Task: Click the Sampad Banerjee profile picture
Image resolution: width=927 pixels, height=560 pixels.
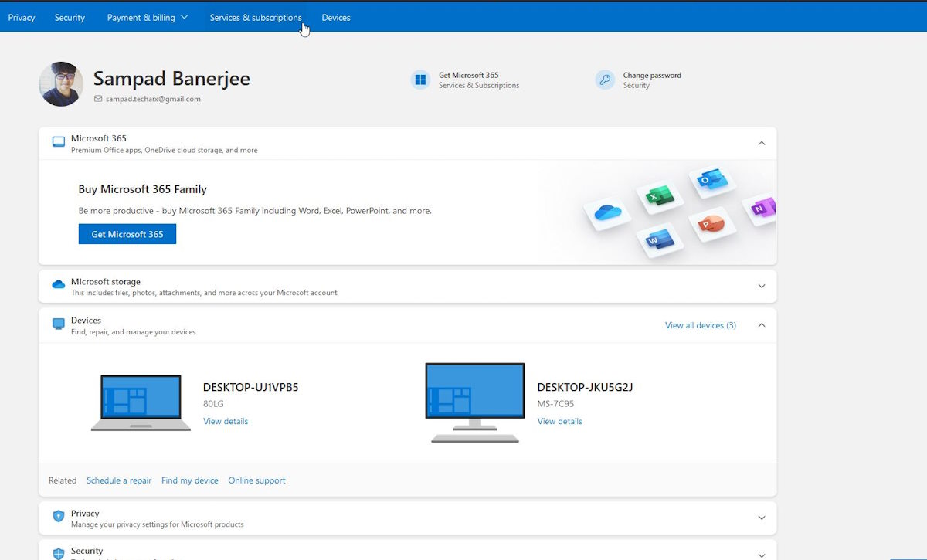Action: (x=61, y=84)
